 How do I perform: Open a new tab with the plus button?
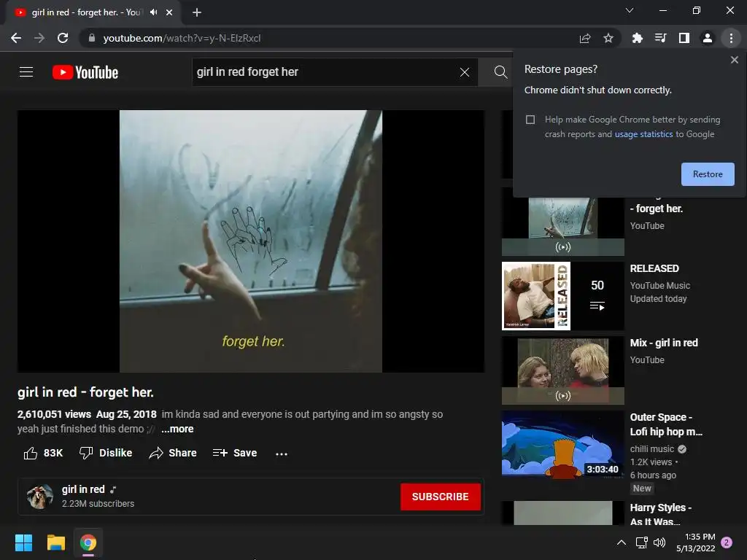tap(197, 12)
